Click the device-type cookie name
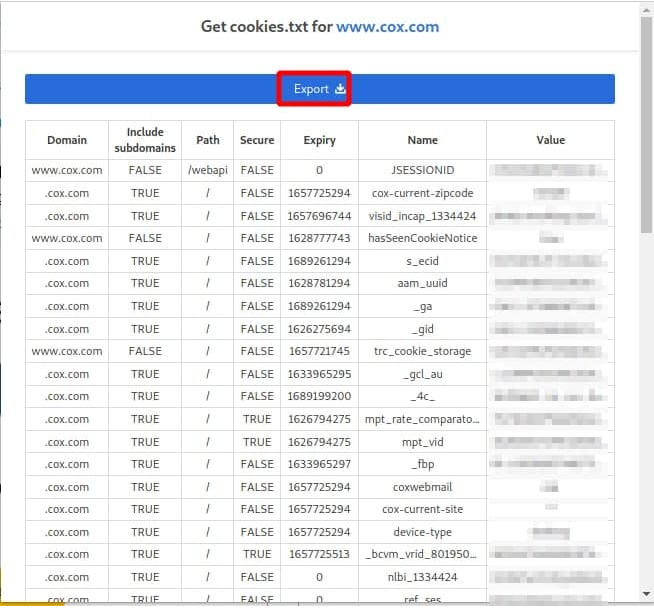654x608 pixels. (423, 532)
